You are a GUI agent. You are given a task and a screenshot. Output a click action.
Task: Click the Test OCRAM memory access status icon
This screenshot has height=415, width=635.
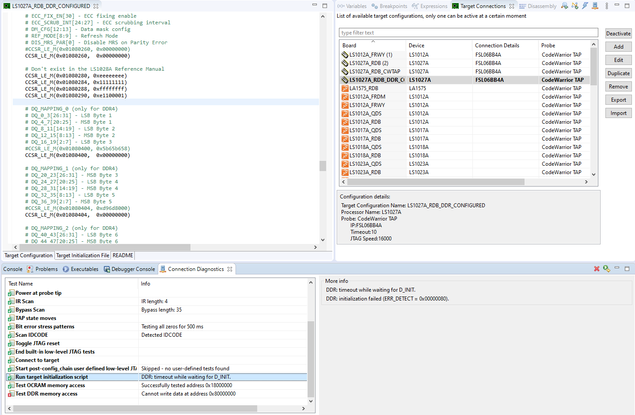tap(11, 385)
